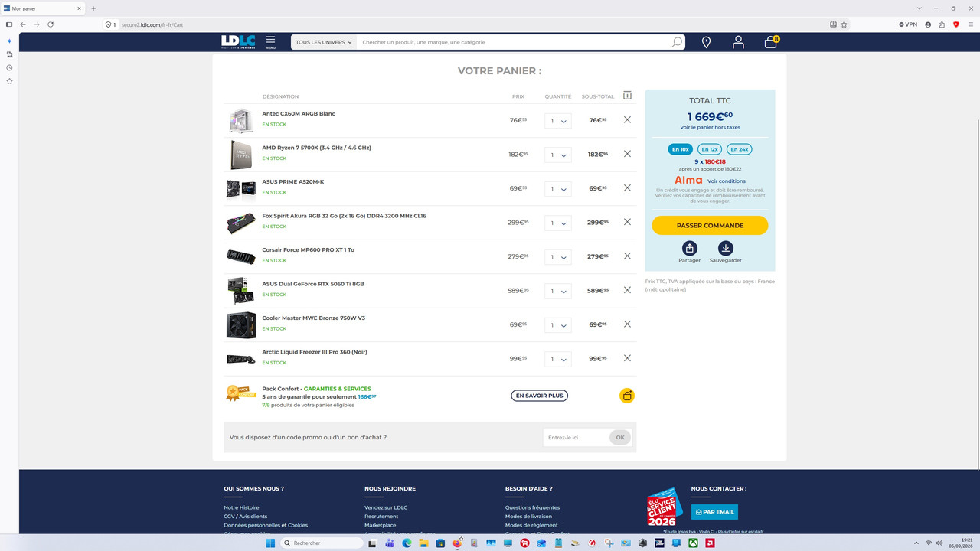Empty the cart with the trash icon

[x=627, y=96]
